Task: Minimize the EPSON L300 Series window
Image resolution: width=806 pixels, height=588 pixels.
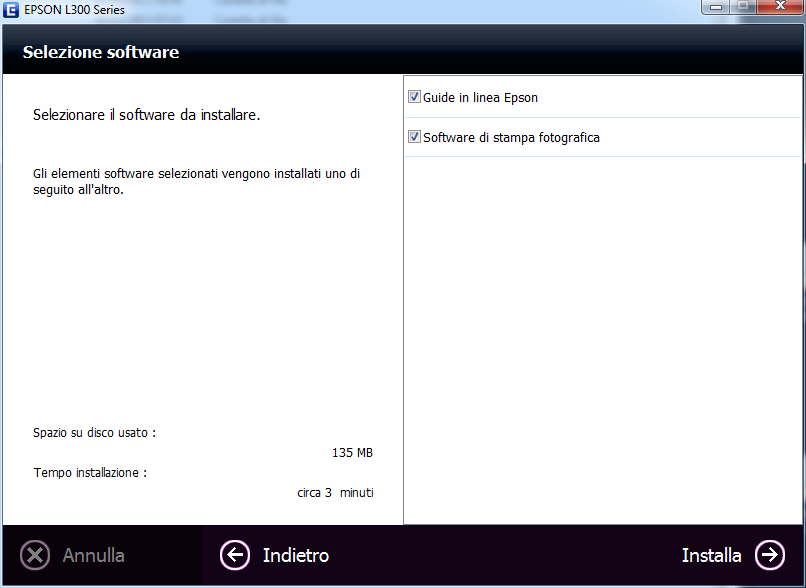Action: (714, 8)
